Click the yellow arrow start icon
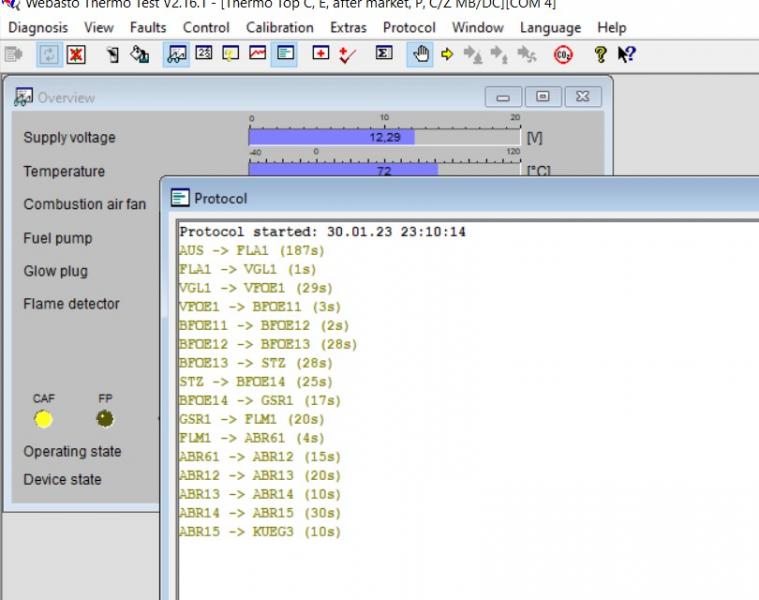759x600 pixels. coord(447,54)
